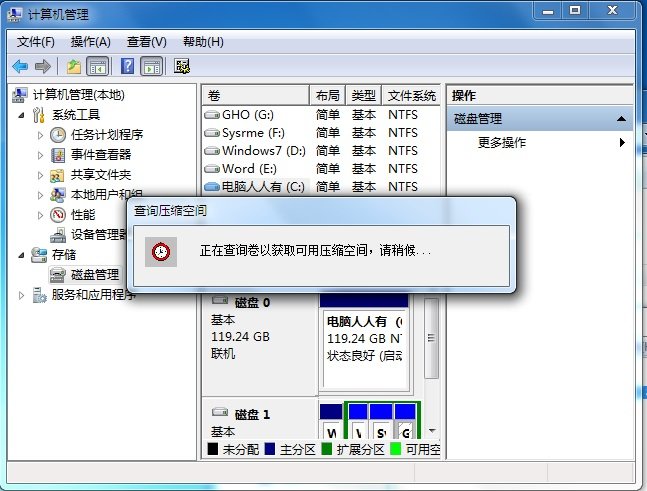The width and height of the screenshot is (647, 491).
Task: Click the 磁盘 0 disk icon
Action: coord(220,300)
